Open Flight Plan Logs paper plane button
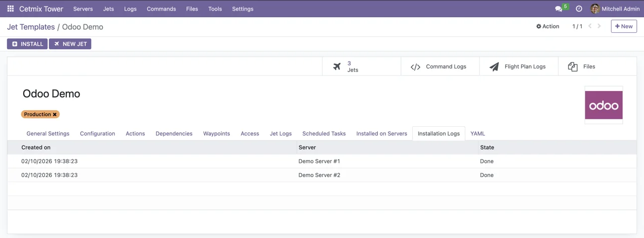 coord(518,66)
